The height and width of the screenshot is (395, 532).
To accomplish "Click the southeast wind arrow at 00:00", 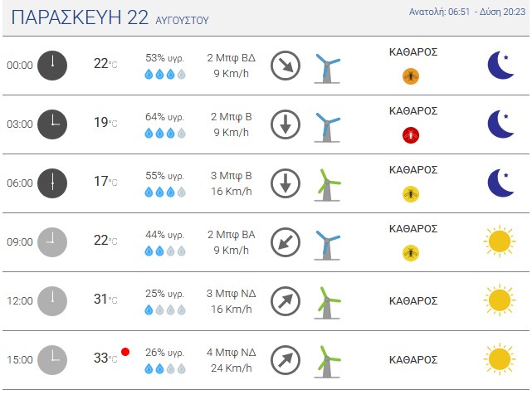I will [286, 66].
